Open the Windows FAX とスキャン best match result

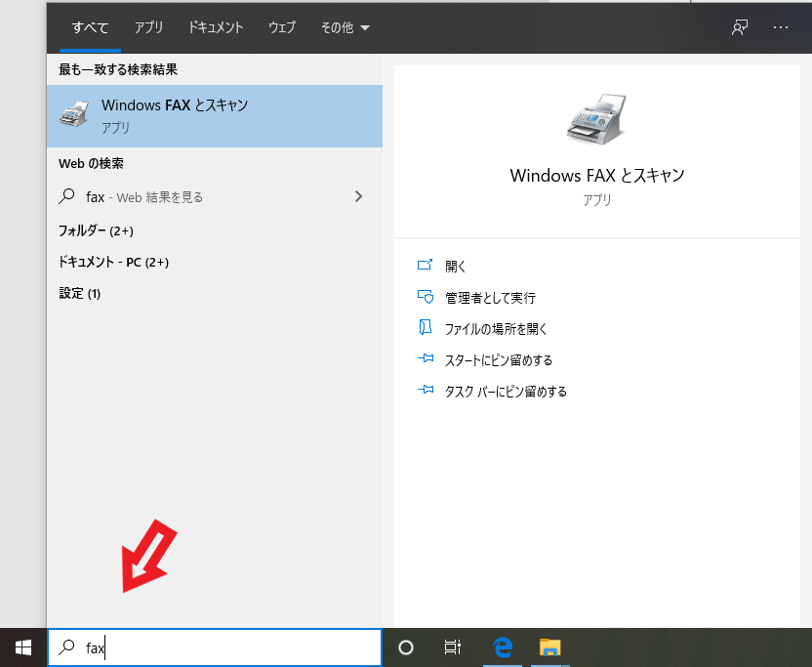pos(215,116)
